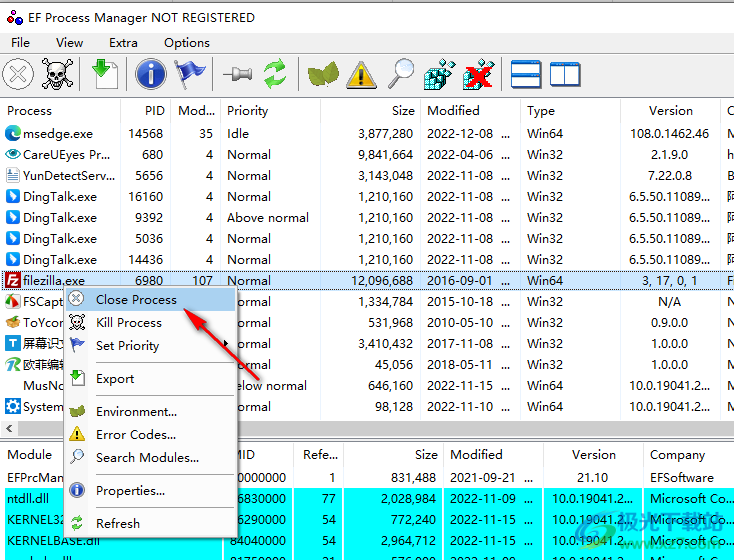734x560 pixels.
Task: Sort by the Process column header
Action: point(60,111)
